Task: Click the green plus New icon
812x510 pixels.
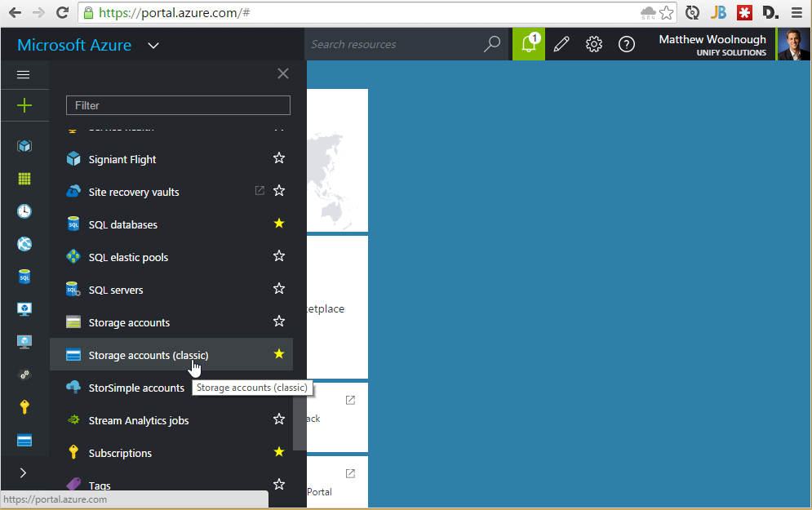Action: click(x=24, y=105)
